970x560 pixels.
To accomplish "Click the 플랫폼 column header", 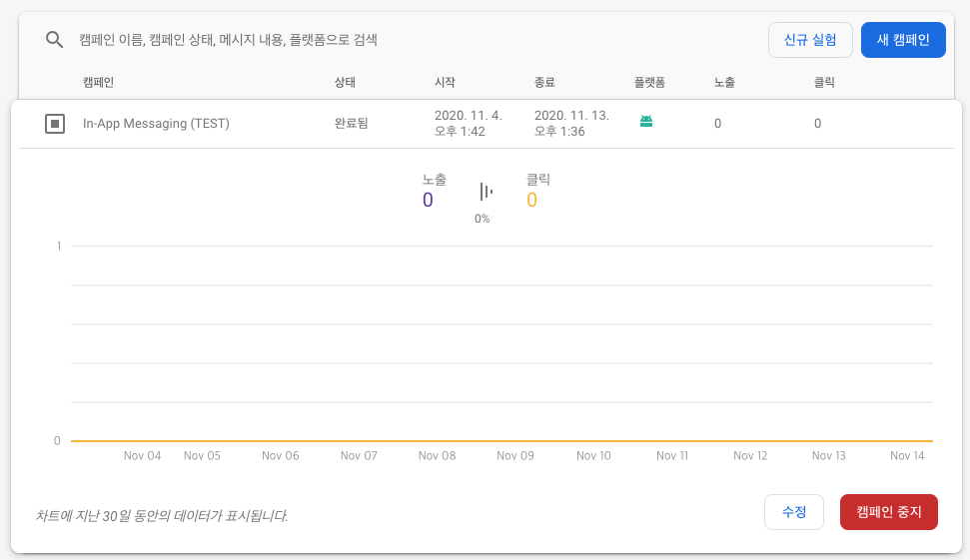I will (649, 82).
